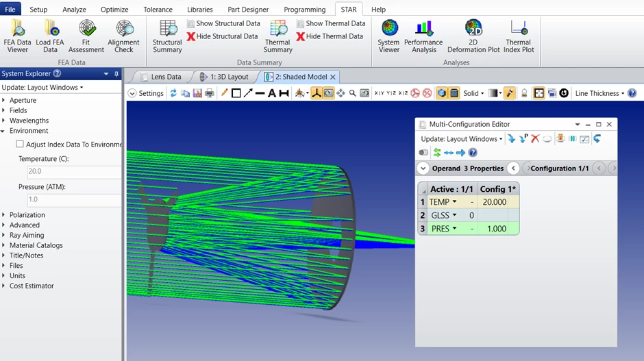Open the Thermal Index Plot

(x=519, y=36)
